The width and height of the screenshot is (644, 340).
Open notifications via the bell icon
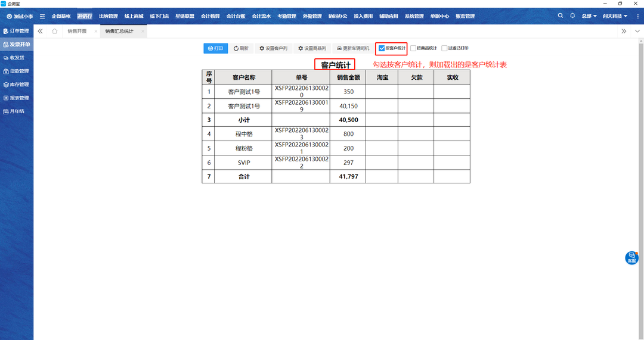coord(572,16)
